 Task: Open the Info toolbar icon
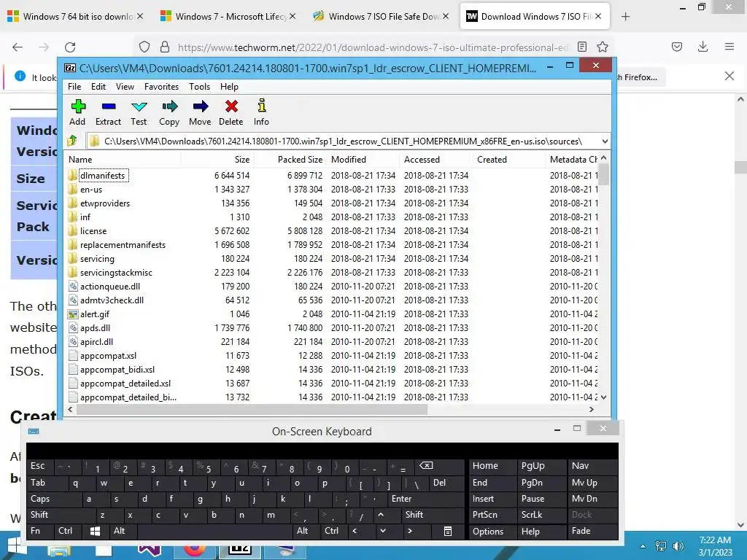261,112
